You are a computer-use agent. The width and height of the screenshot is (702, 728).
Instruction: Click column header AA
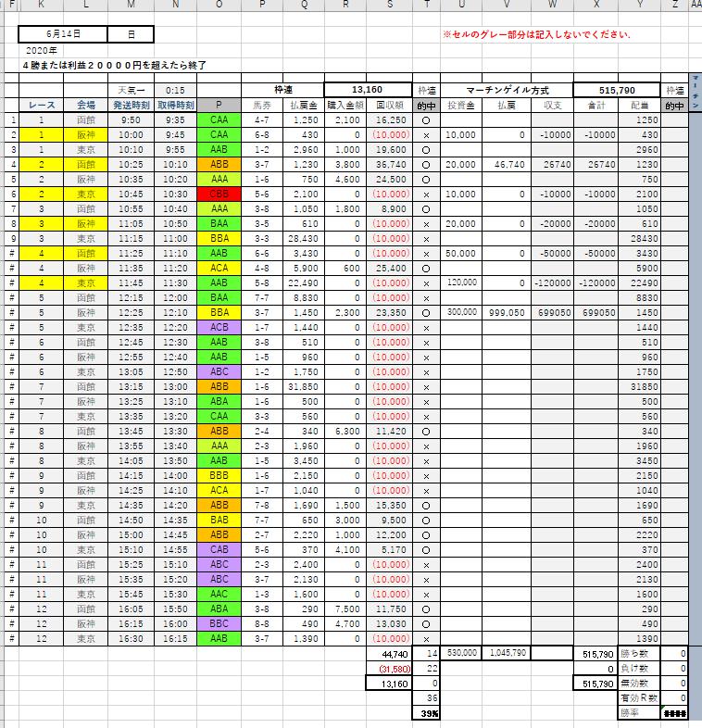[x=695, y=6]
